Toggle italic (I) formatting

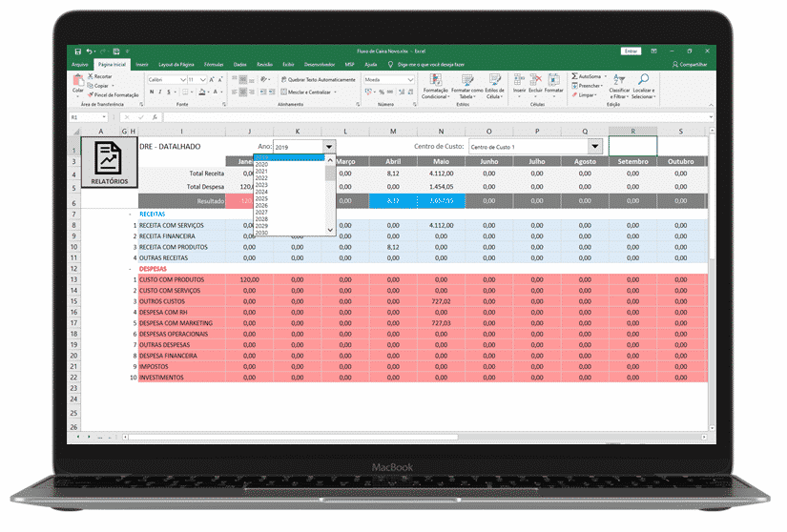pos(160,92)
